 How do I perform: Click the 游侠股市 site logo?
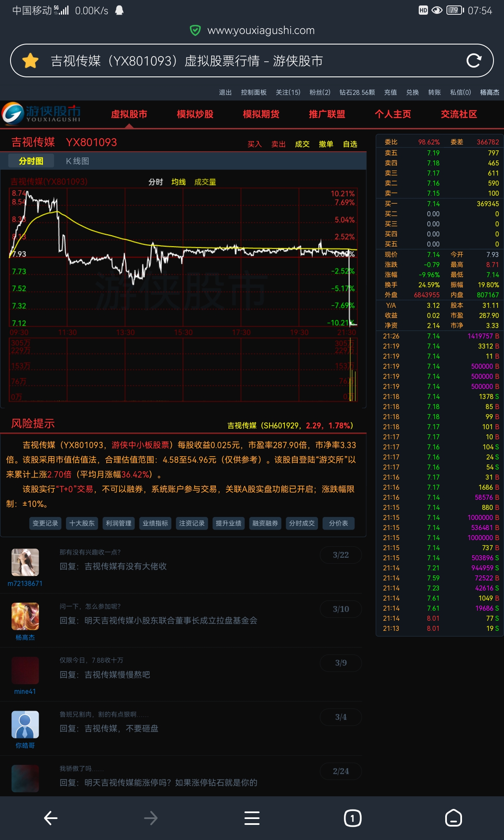[41, 114]
